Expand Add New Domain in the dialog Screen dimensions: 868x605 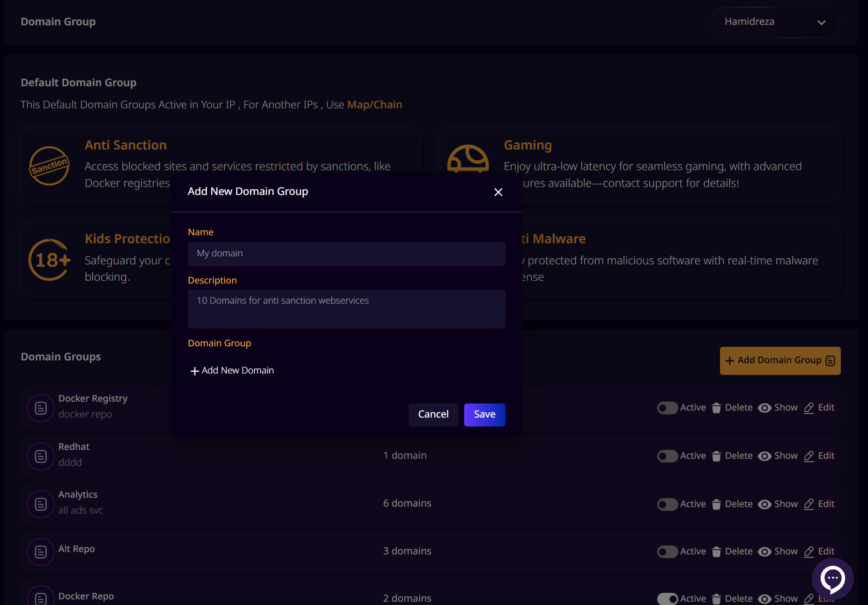click(232, 371)
